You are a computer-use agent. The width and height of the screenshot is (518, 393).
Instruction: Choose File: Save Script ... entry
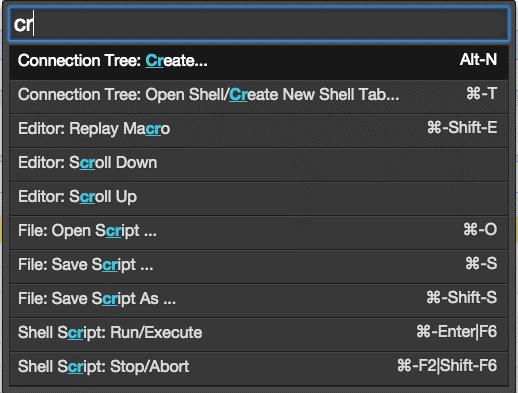(259, 266)
